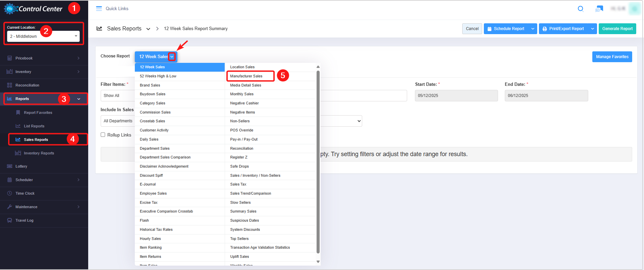Screen dimensions: 644x270
Task: Click the Time Clock icon in sidebar
Action: 9,193
